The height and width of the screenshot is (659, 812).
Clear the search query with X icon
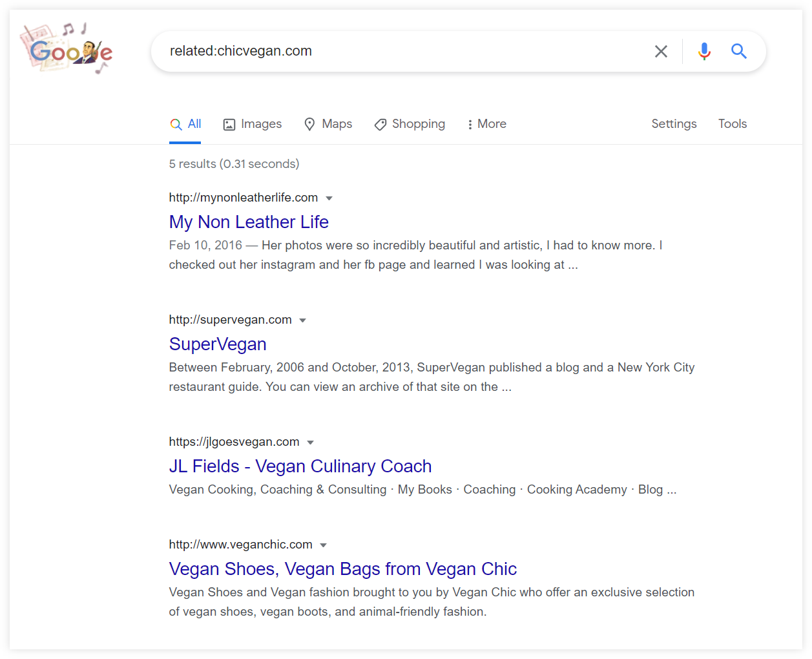pos(661,52)
